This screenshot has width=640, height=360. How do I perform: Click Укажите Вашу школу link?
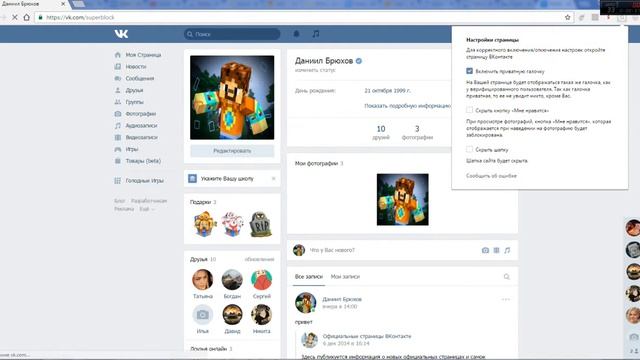[x=227, y=179]
